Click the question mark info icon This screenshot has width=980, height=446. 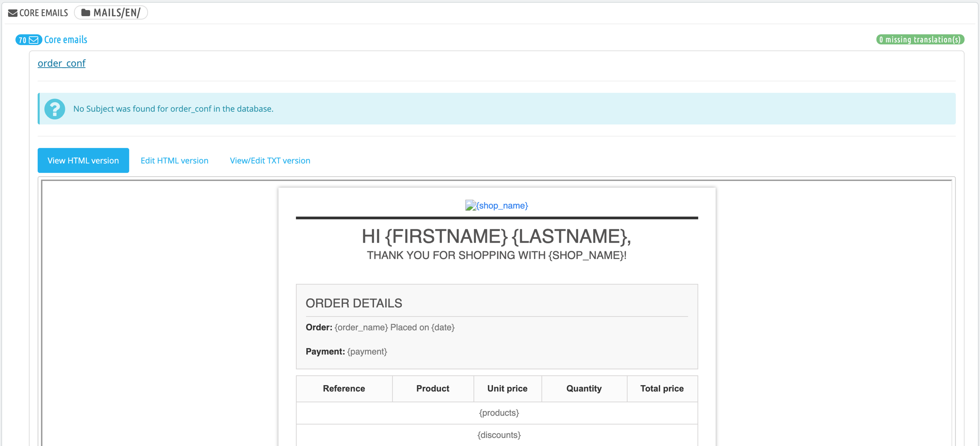(x=55, y=109)
